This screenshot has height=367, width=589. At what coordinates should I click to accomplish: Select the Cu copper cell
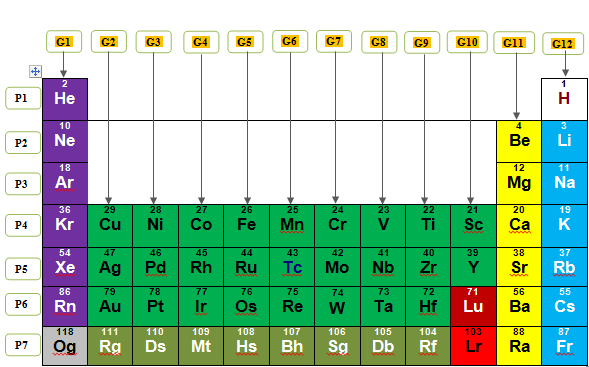point(110,226)
